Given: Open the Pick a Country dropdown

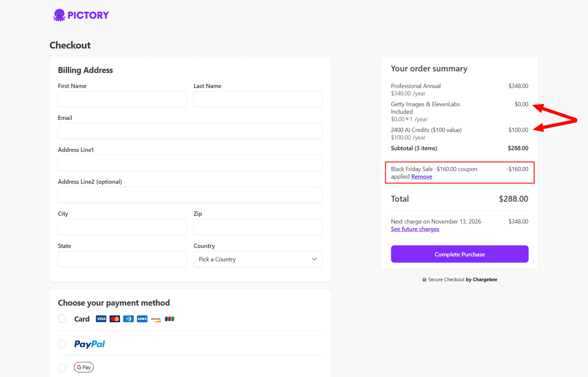Looking at the screenshot, I should [x=258, y=259].
